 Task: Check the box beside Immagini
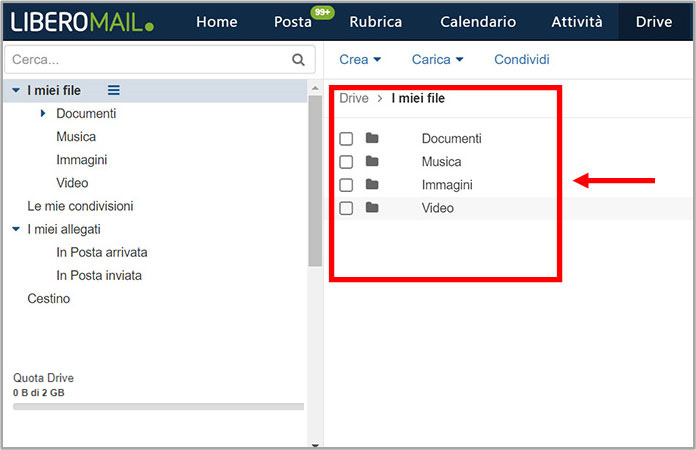tap(346, 185)
